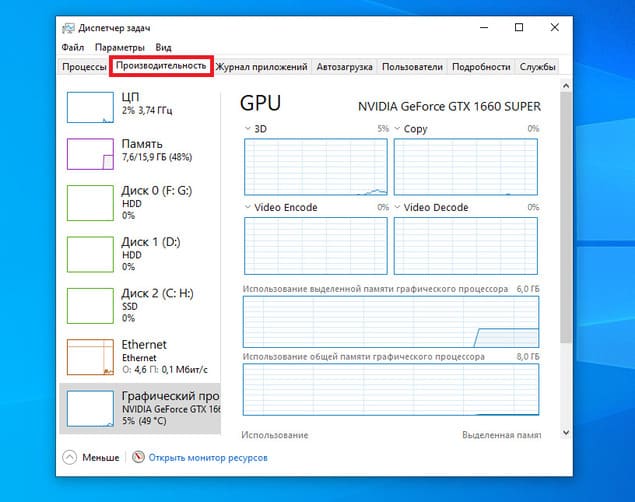This screenshot has width=635, height=502.
Task: Open the 3D engine dropdown chevron
Action: (247, 128)
